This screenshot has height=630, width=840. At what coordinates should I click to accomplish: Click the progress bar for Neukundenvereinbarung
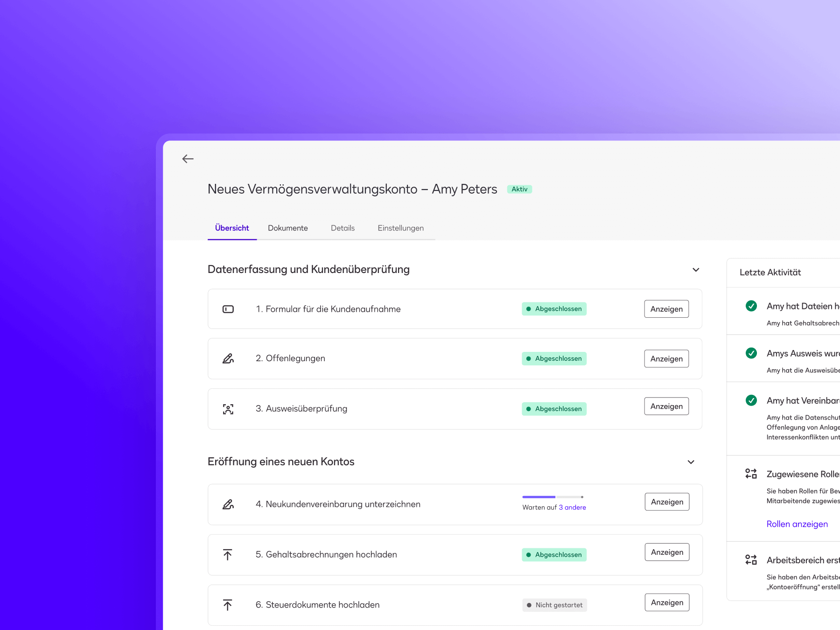(553, 497)
